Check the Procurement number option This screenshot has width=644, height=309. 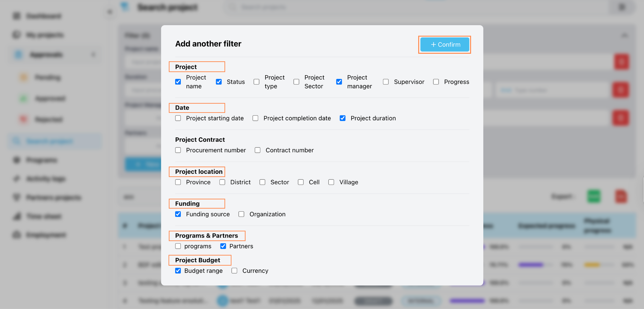178,150
